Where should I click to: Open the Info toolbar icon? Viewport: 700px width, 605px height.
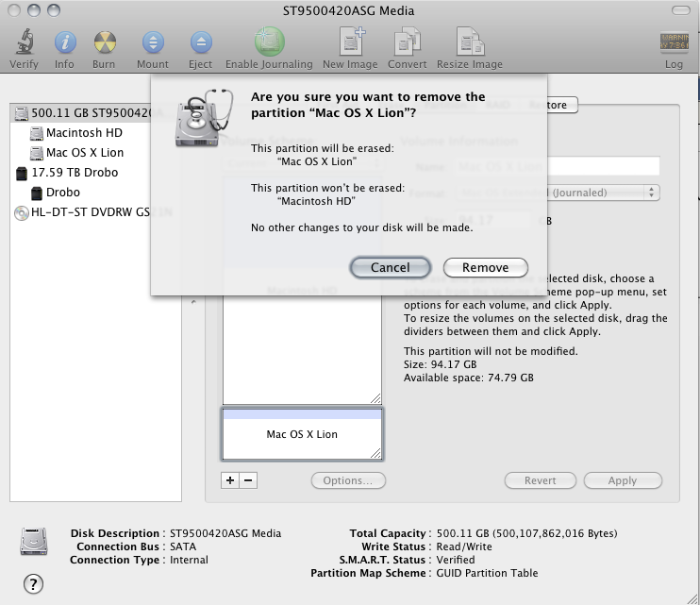pos(65,42)
